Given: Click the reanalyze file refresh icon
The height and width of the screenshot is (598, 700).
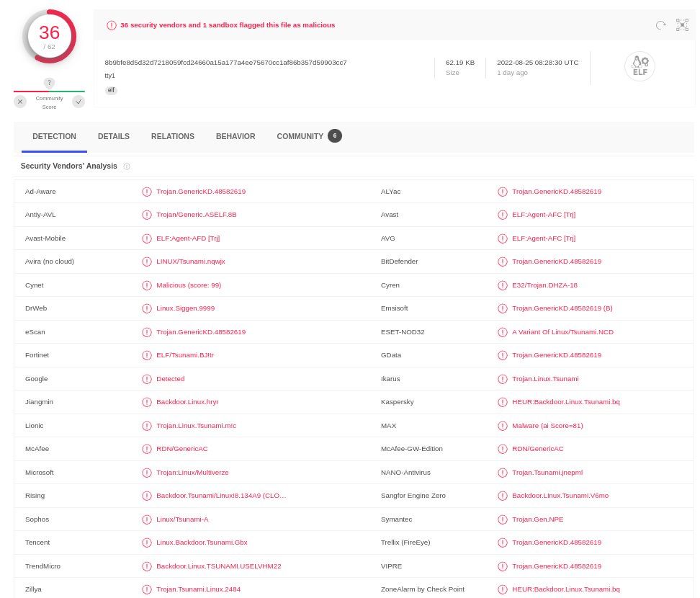Looking at the screenshot, I should click(x=660, y=25).
